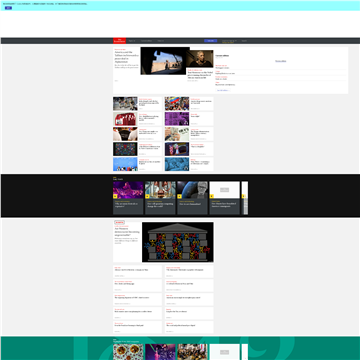The image size is (360, 360).
Task: Open the portrait photo of the grey-haired person
Action: tap(200, 59)
